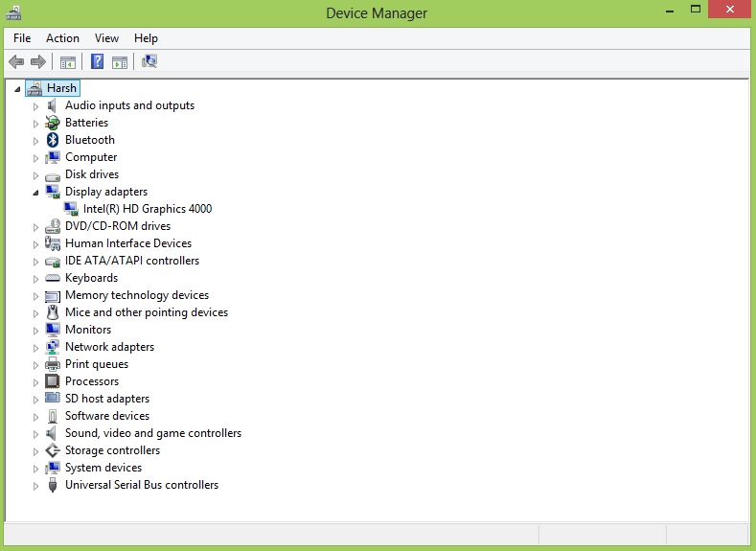756x551 pixels.
Task: Click the Scan for hardware changes icon
Action: pyautogui.click(x=149, y=61)
